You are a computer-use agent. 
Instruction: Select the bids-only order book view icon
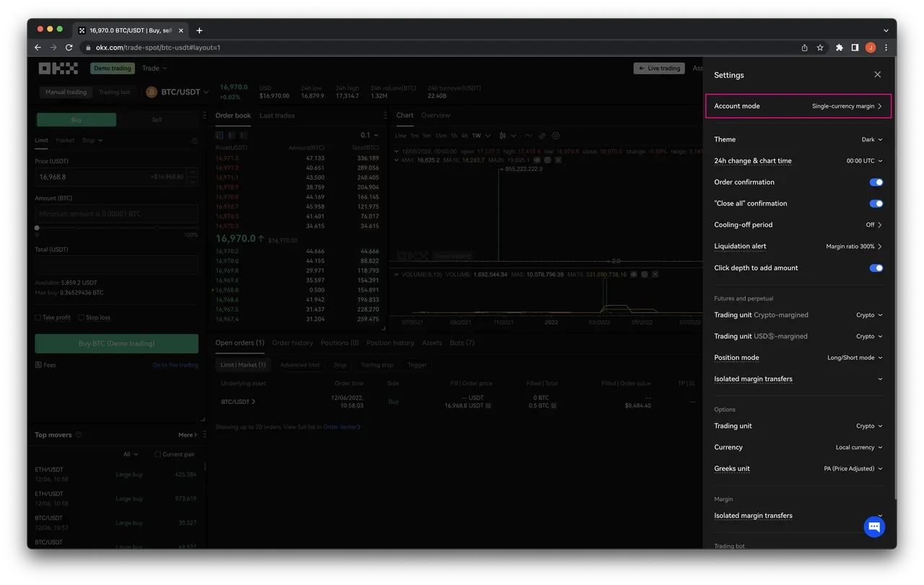tap(232, 135)
